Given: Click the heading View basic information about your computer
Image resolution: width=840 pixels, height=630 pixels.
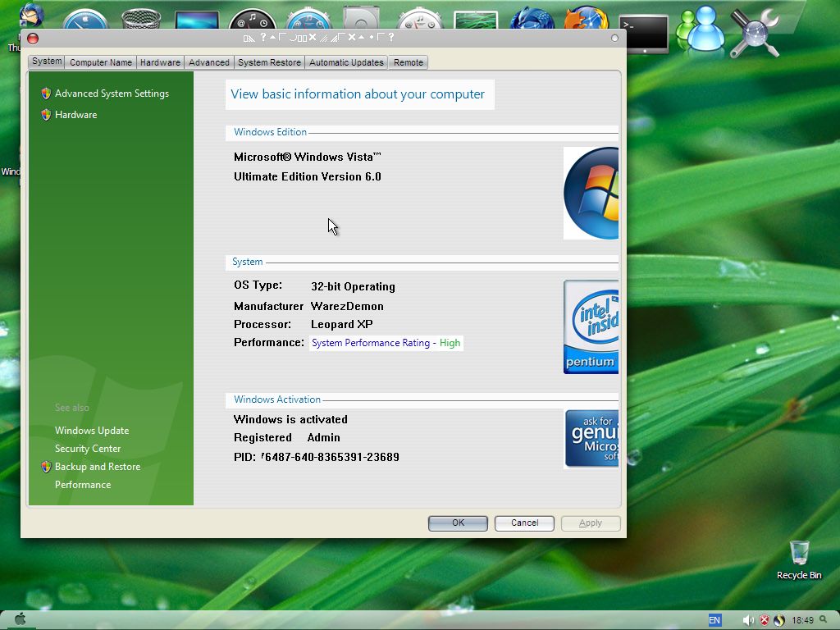Looking at the screenshot, I should (358, 94).
